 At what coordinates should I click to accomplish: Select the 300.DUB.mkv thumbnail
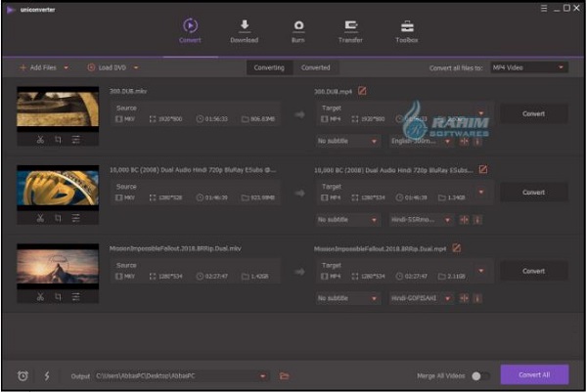click(x=58, y=109)
